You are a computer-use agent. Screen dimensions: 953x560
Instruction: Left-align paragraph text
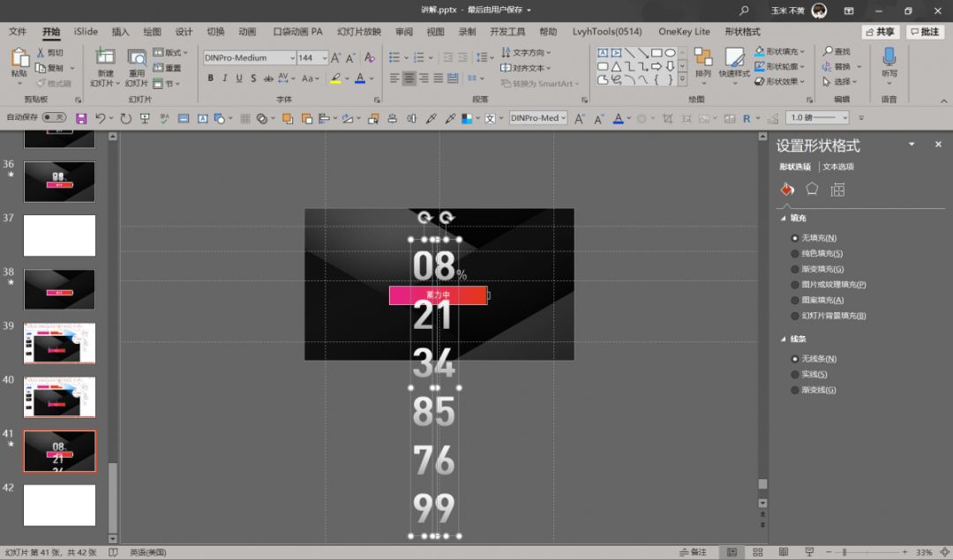tap(394, 78)
